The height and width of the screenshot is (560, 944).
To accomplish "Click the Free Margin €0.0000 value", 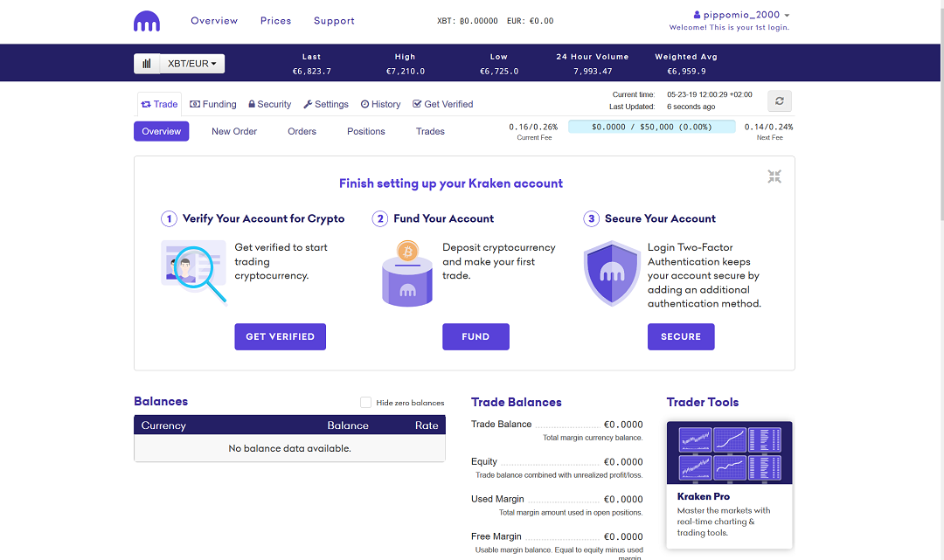I will point(623,536).
